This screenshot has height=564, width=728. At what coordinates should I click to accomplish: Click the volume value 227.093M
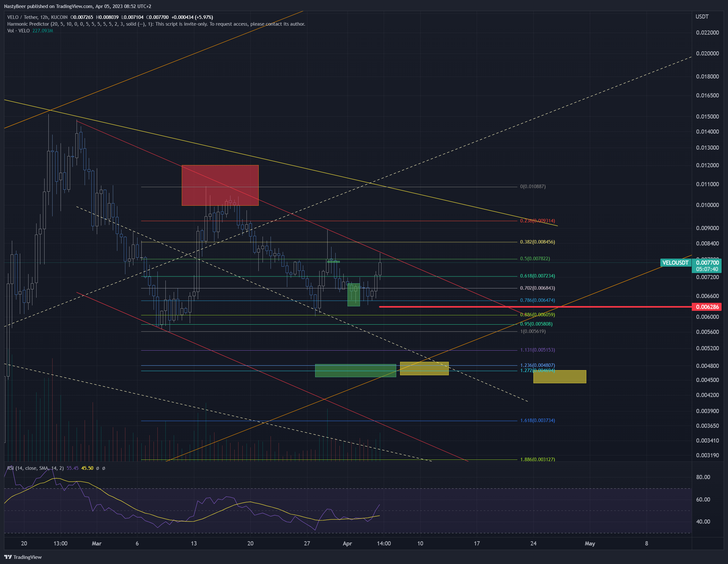(x=43, y=31)
